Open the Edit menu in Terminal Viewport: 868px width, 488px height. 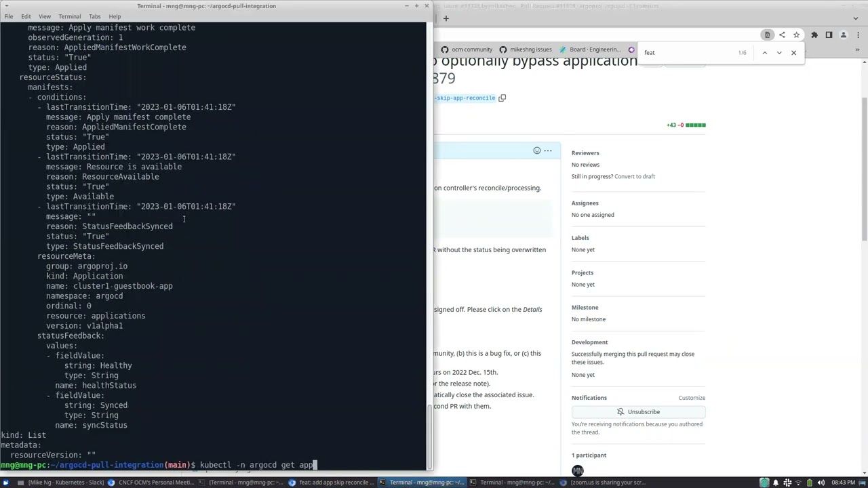click(x=26, y=16)
